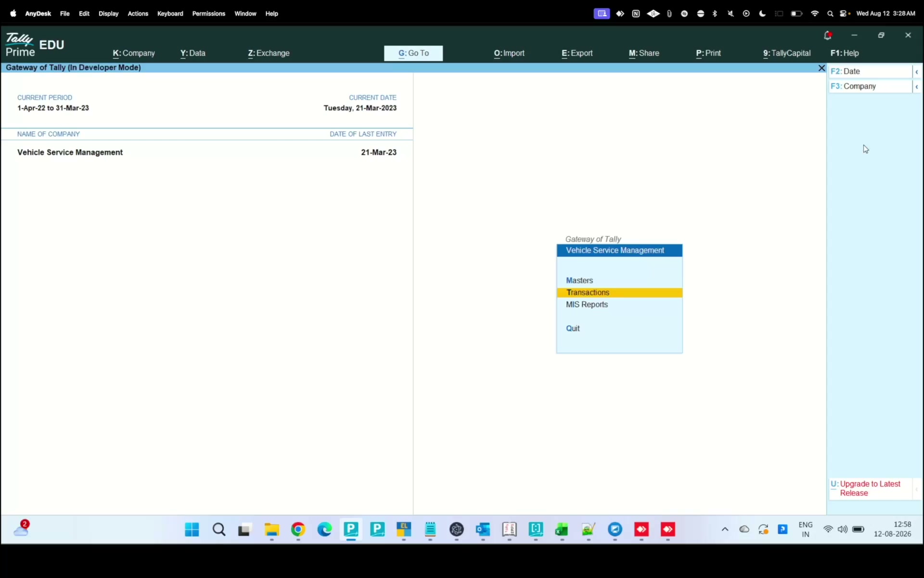Select the highlighted Transactions entry

(619, 292)
